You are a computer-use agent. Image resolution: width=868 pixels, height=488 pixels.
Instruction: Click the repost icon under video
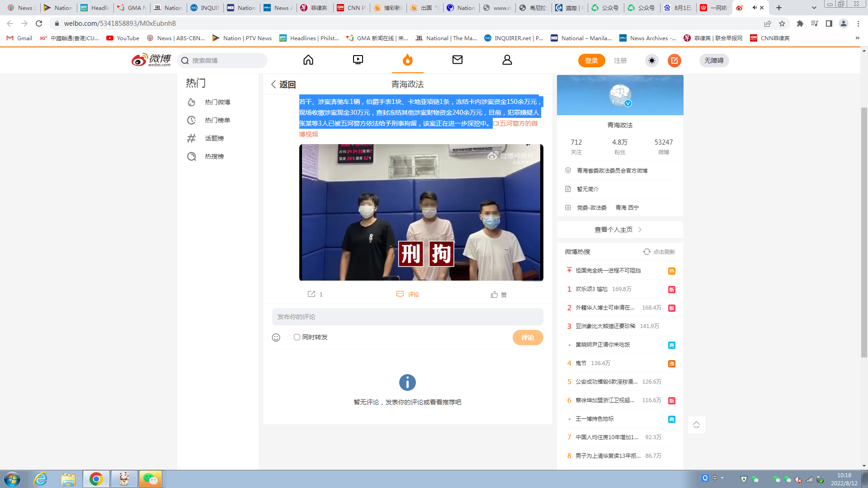click(x=311, y=294)
